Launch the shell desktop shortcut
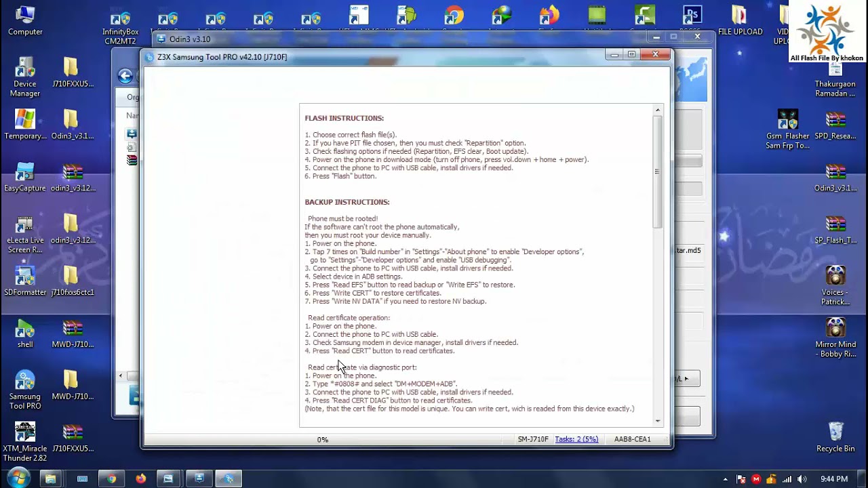The height and width of the screenshot is (488, 868). 25,333
